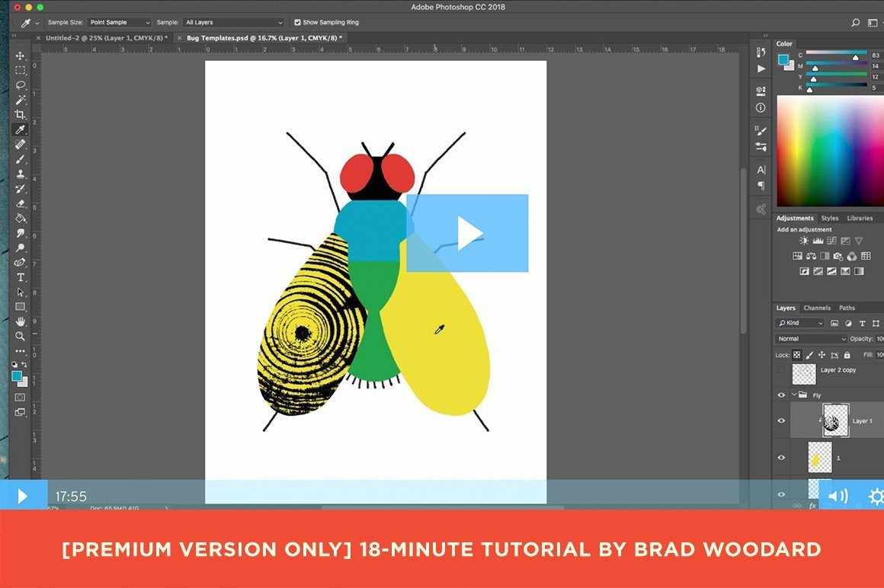Hide the Fly group layer

tap(781, 395)
